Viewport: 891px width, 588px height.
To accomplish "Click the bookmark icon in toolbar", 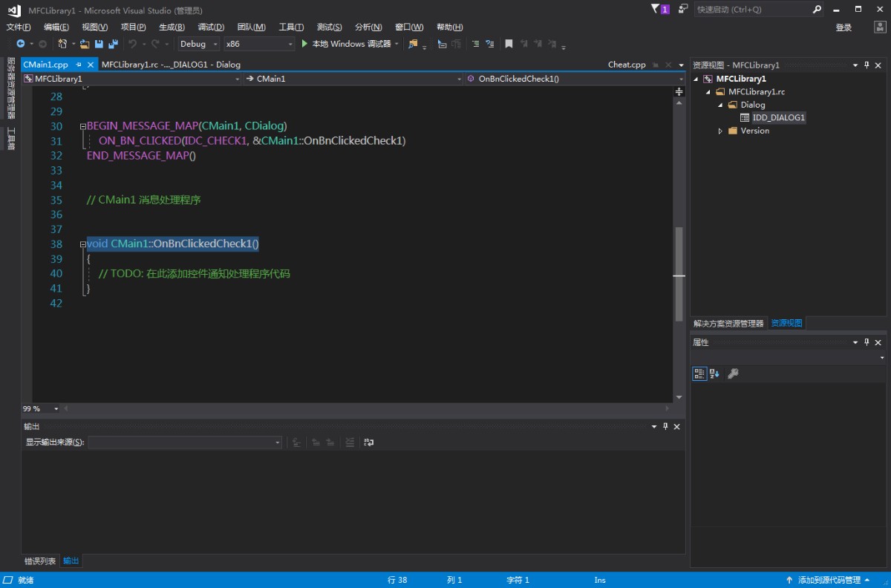I will (509, 44).
